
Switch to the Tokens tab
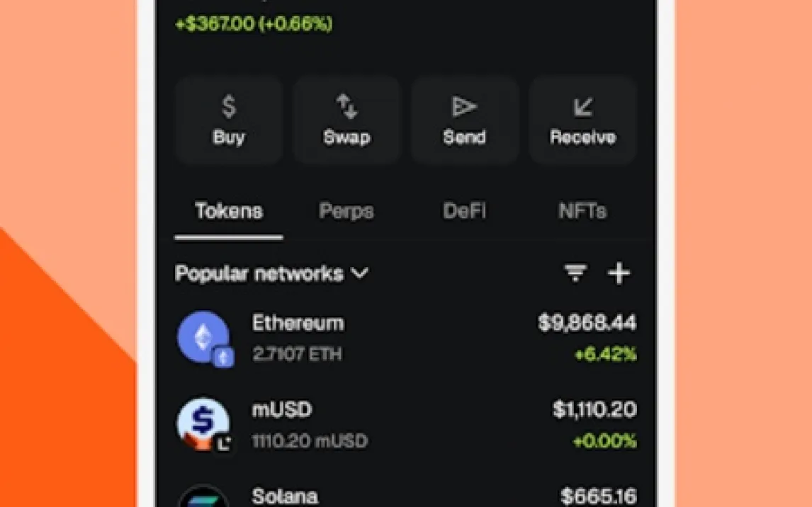229,211
